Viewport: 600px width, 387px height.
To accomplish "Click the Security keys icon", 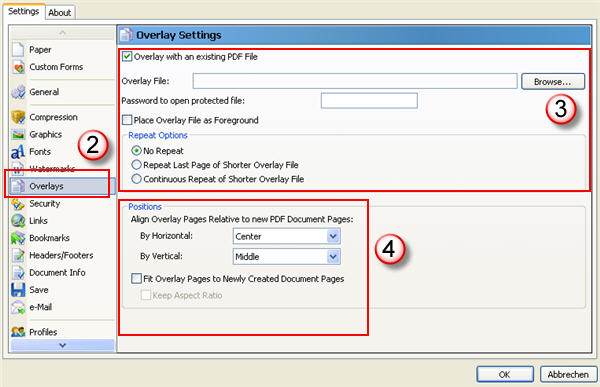I will (18, 204).
